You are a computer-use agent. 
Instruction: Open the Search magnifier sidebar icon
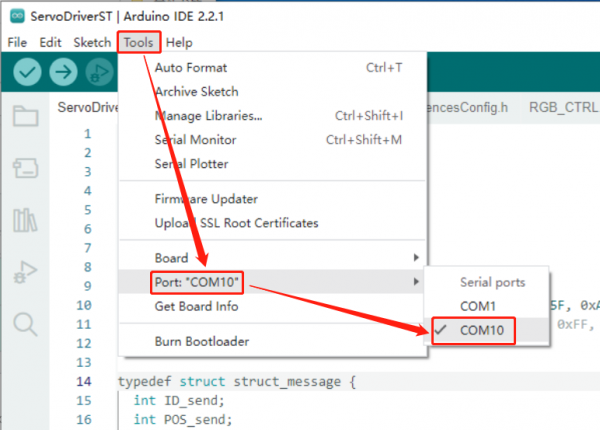coord(25,323)
